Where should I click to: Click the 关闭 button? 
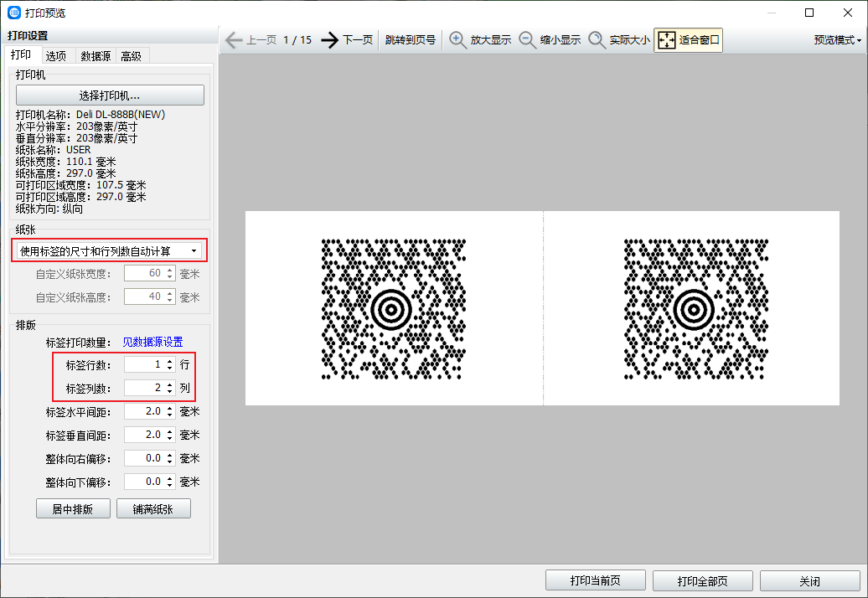[x=810, y=580]
